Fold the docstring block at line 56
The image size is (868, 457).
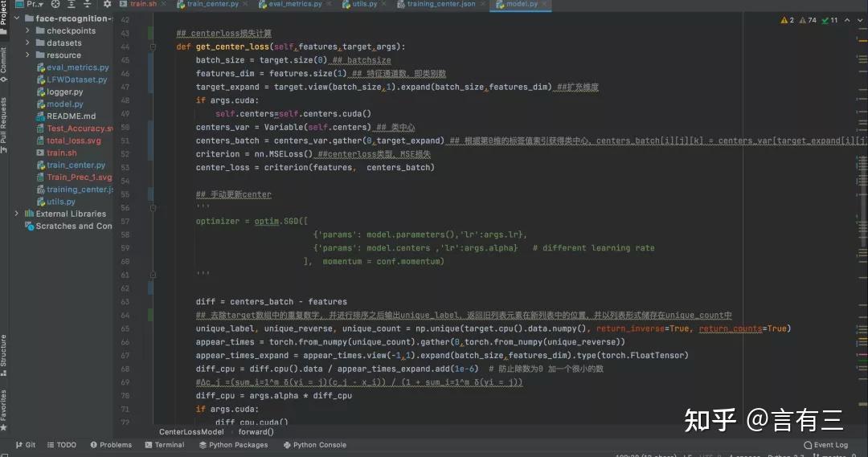[154, 208]
